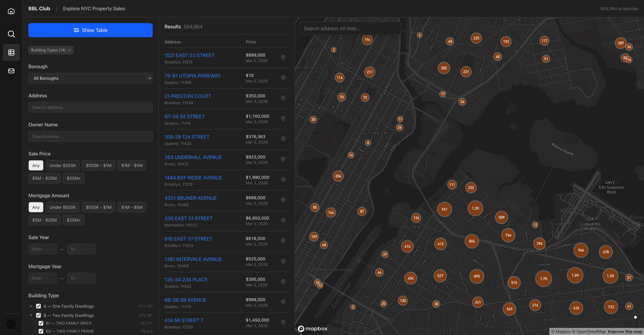Locate 616 East 37 Street on map
Screen dimensions: 644x335
click(x=283, y=241)
